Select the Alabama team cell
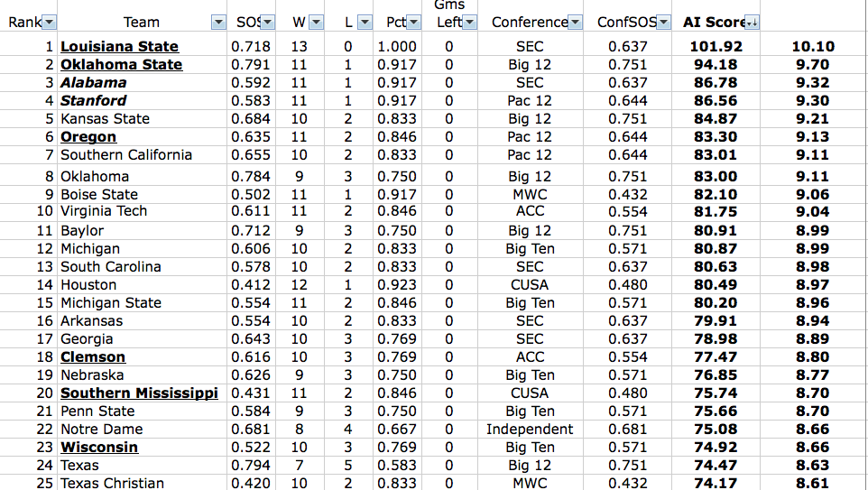 (x=143, y=83)
